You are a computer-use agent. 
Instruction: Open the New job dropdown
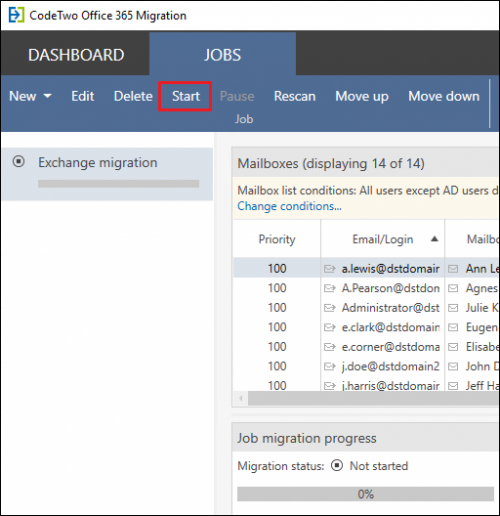click(x=30, y=96)
